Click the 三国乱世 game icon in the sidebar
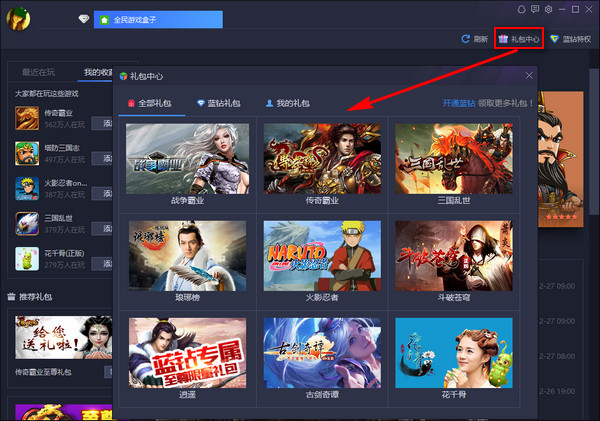The image size is (600, 421). click(x=27, y=224)
